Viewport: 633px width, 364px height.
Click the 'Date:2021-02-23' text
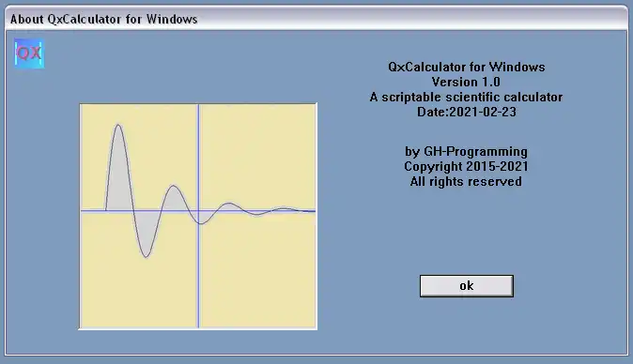tap(466, 112)
